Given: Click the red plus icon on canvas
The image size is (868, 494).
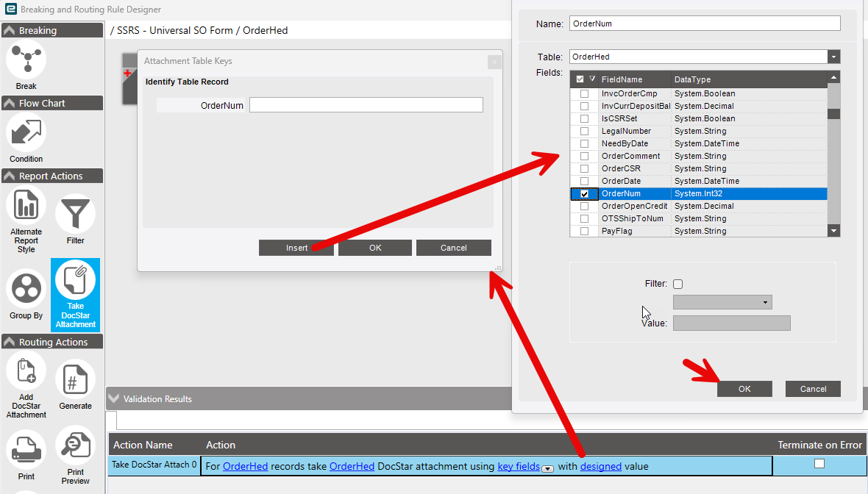Looking at the screenshot, I should 127,73.
